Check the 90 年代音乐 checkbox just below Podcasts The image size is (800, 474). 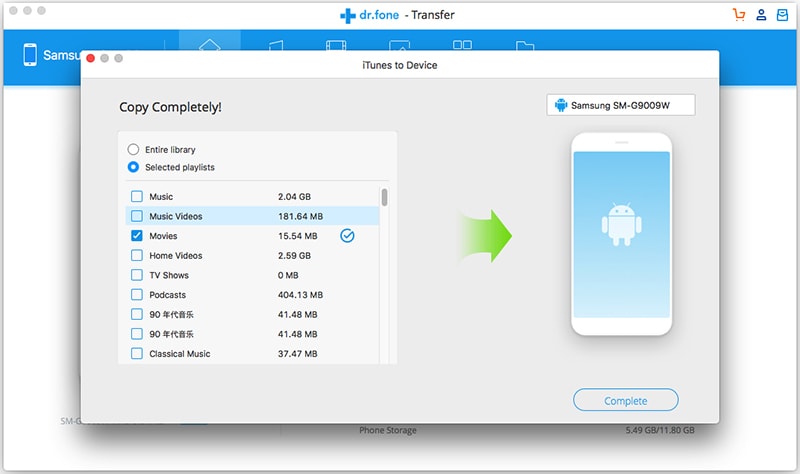pyautogui.click(x=137, y=314)
